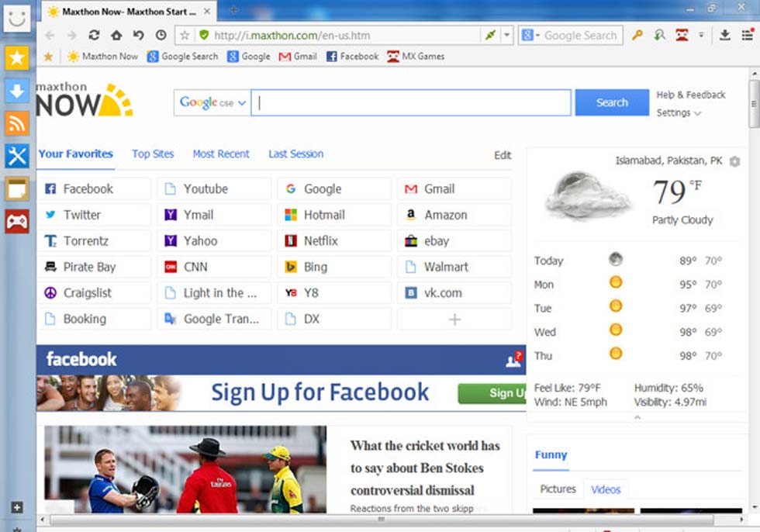Image resolution: width=760 pixels, height=532 pixels.
Task: Open MX Games from the bookmarks bar
Action: coord(416,57)
